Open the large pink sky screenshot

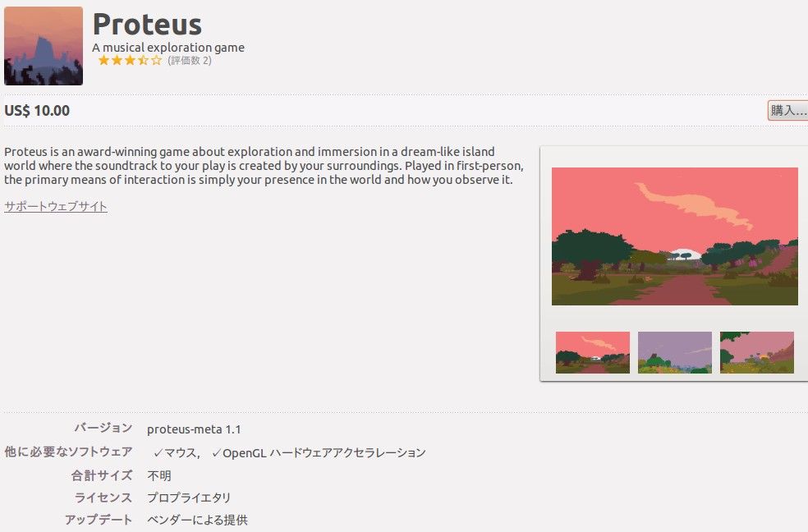point(674,236)
